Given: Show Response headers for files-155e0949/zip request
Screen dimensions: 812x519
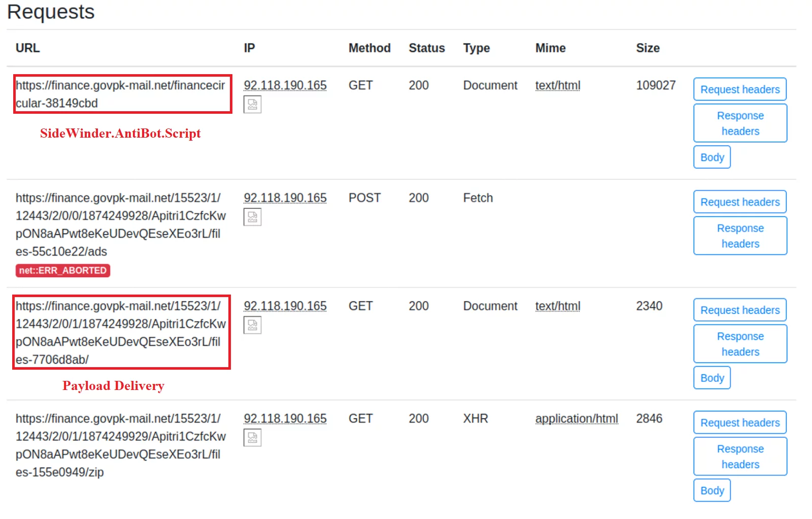Looking at the screenshot, I should 740,457.
